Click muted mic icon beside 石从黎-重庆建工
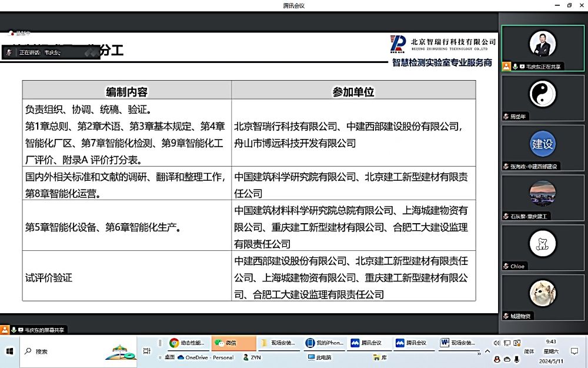588x368 pixels. click(506, 216)
